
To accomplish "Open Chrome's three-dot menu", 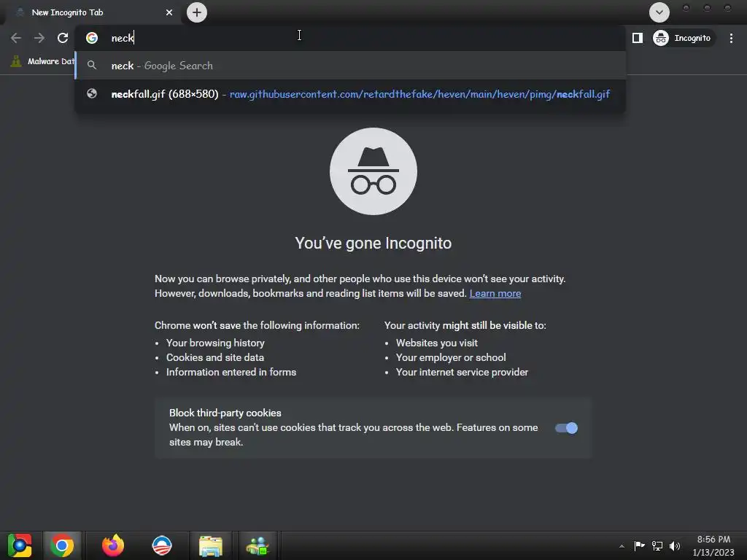I will [x=731, y=38].
